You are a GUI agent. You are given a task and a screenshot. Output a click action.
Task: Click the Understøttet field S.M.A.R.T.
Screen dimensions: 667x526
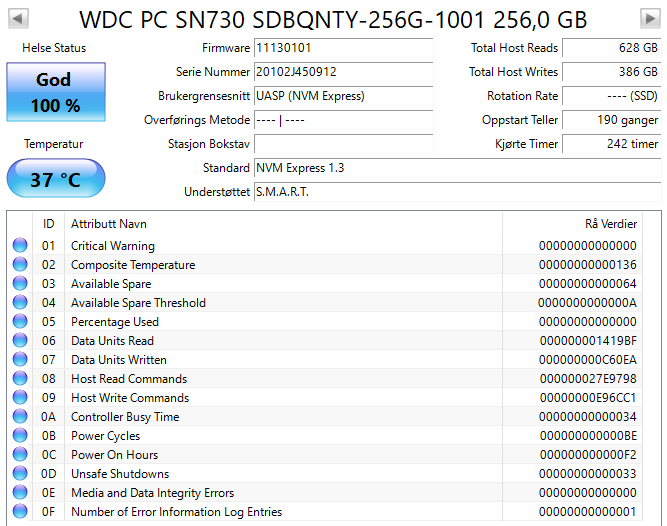coord(457,192)
